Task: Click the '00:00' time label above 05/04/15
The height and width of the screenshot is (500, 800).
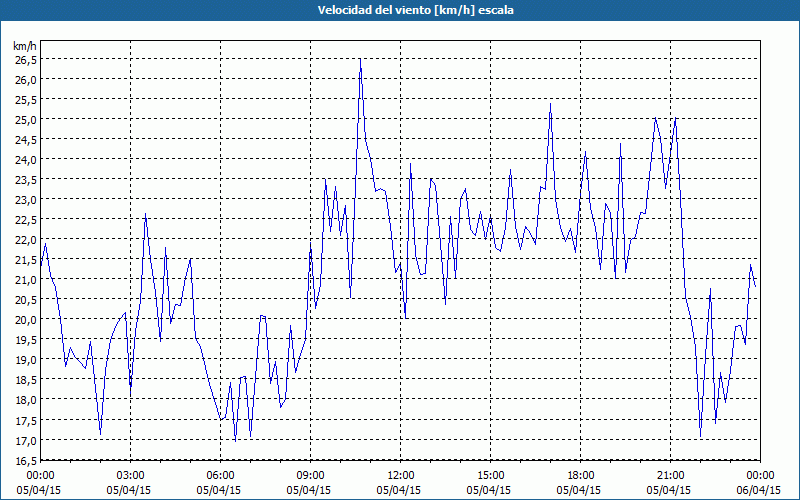Action: (41, 476)
